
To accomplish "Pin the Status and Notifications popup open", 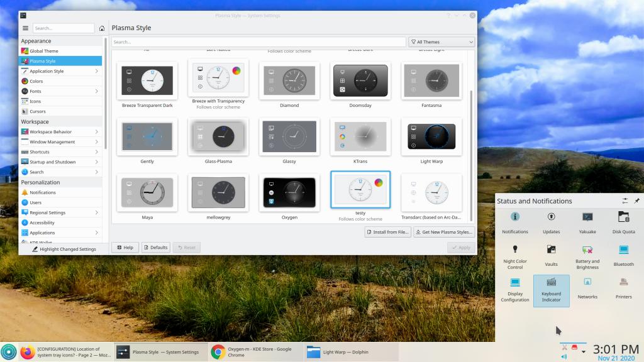I will click(636, 201).
